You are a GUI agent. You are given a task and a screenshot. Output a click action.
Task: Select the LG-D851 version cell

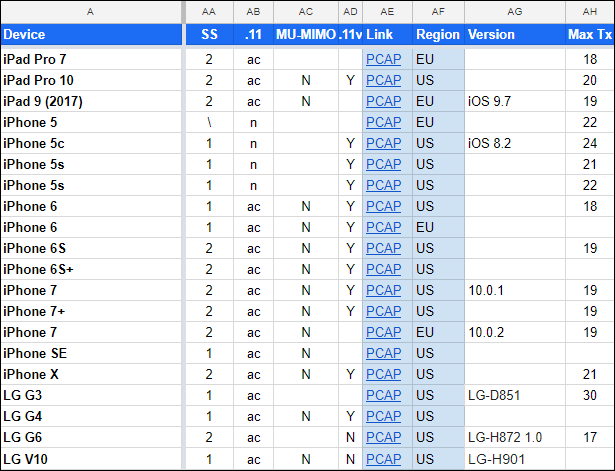pyautogui.click(x=515, y=395)
